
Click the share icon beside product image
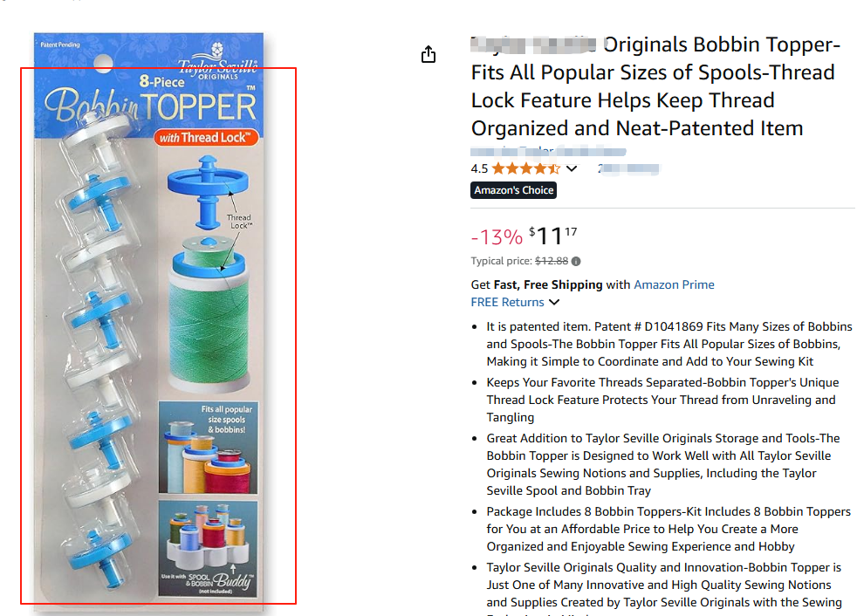pos(428,54)
